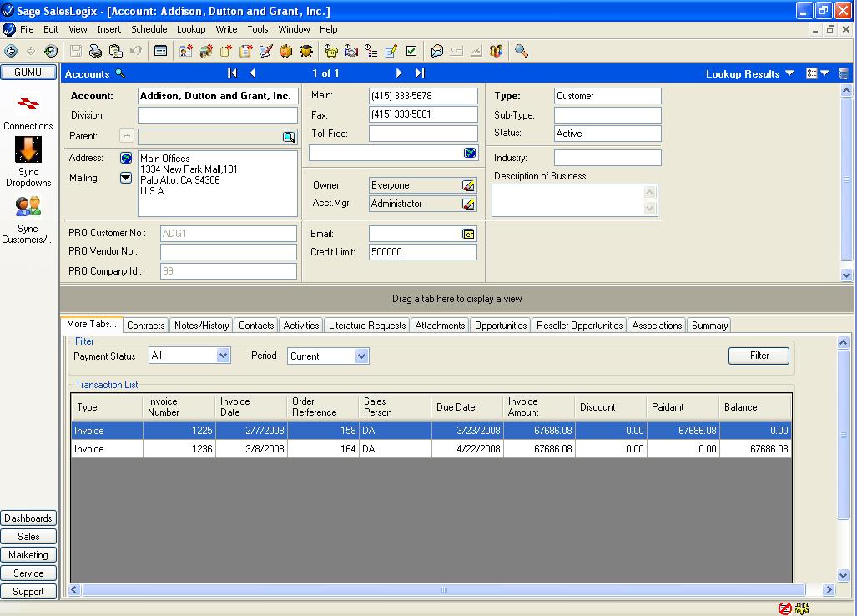Click the up arrow of transaction panel scrollbar
Screen dimensions: 857x616
(843, 343)
